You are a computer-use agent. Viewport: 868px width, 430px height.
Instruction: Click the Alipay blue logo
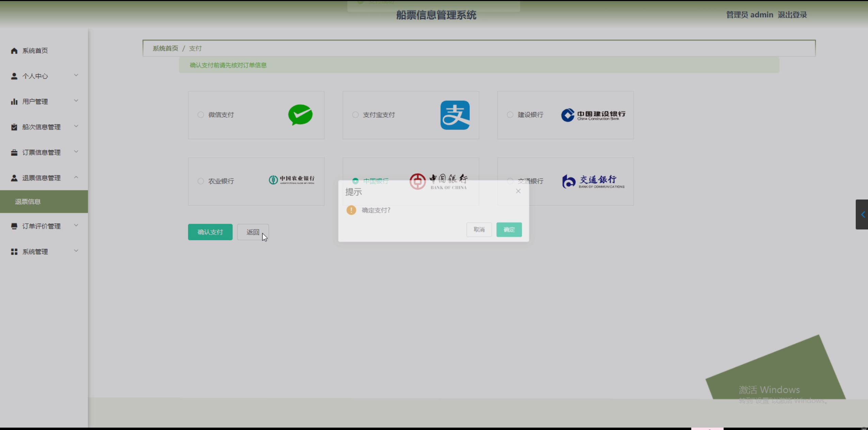pos(455,115)
